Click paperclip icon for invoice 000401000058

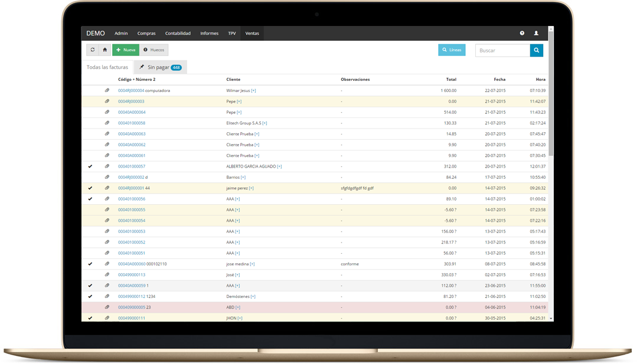pos(107,123)
